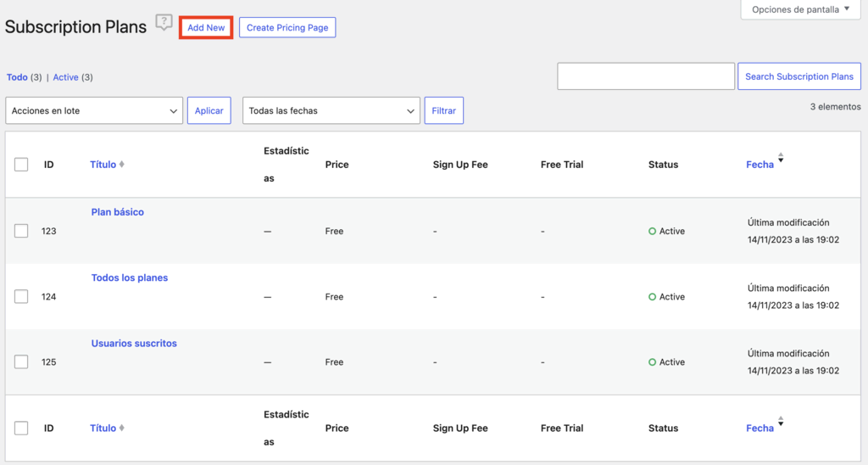
Task: Click the Título sort arrows in header
Action: pos(122,165)
